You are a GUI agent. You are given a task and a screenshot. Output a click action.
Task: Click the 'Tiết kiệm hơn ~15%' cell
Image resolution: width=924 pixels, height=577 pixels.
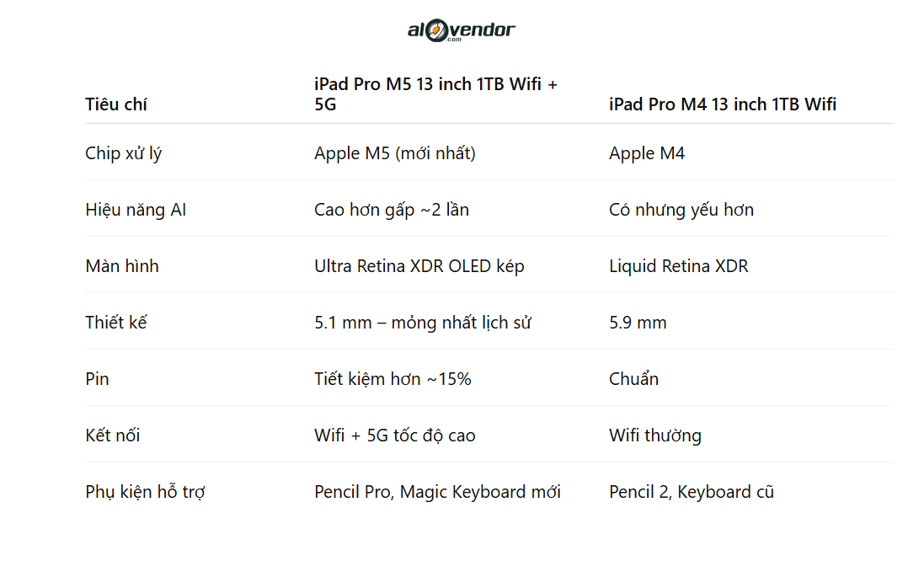[x=393, y=379]
